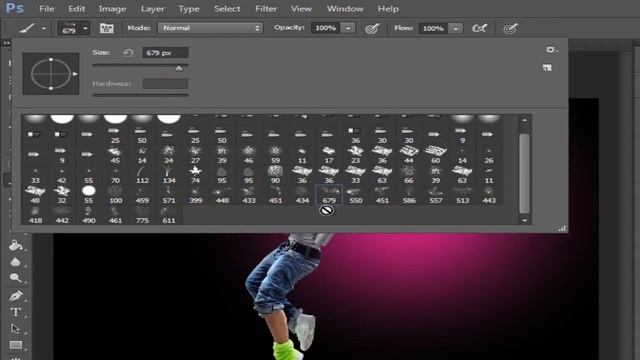Screen dimensions: 640x360
Task: Select the Horizontal Type tool
Action: click(x=16, y=312)
